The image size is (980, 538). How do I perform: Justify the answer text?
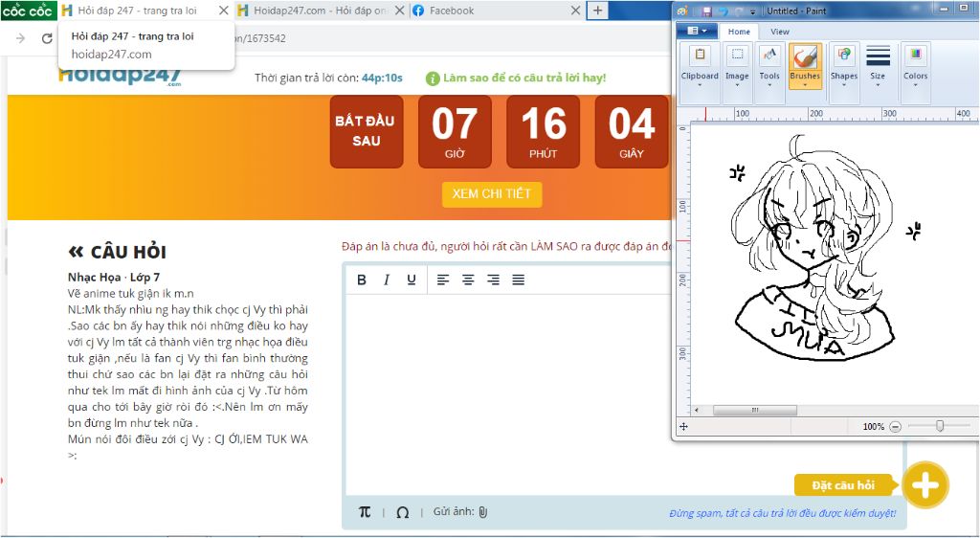tap(518, 280)
